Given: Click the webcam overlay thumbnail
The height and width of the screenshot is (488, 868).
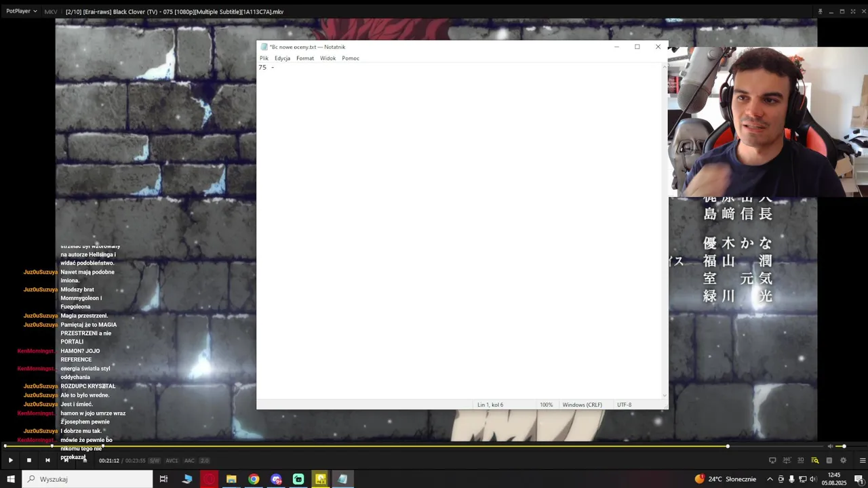Looking at the screenshot, I should (x=768, y=121).
